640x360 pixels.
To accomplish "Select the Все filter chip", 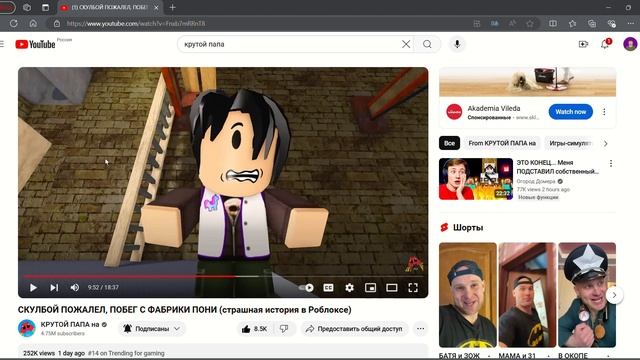I will (449, 143).
